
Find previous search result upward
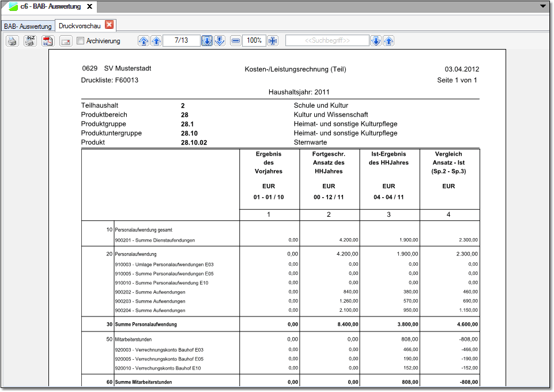389,41
